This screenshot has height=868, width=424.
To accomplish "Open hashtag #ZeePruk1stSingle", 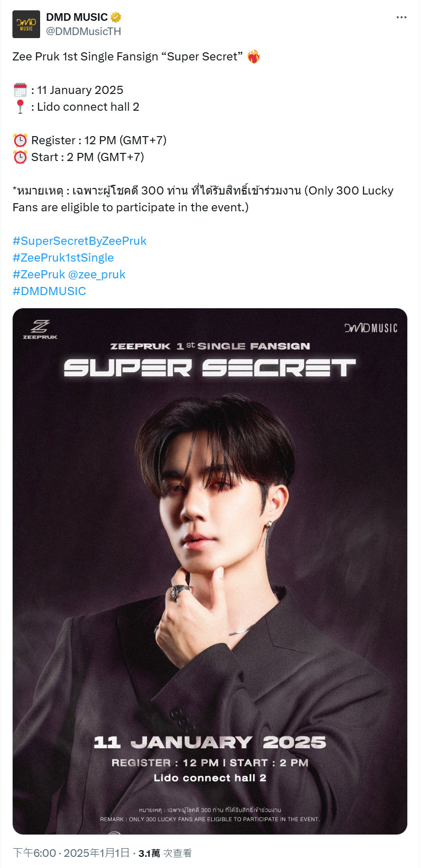I will 63,258.
